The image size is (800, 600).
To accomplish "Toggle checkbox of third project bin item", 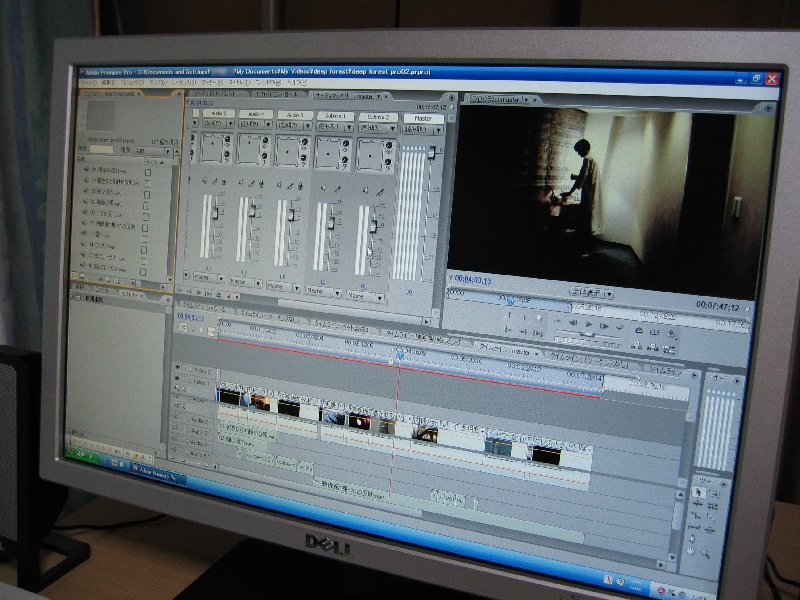I will click(147, 194).
